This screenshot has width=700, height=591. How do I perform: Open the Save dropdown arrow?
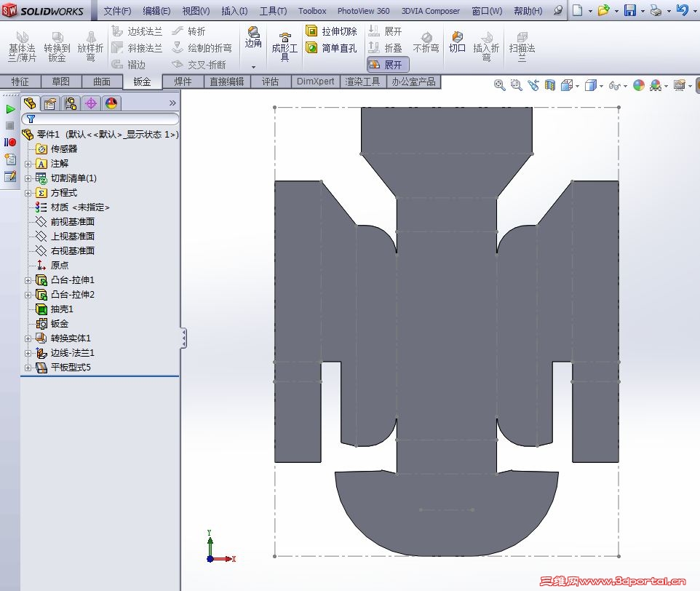point(643,11)
